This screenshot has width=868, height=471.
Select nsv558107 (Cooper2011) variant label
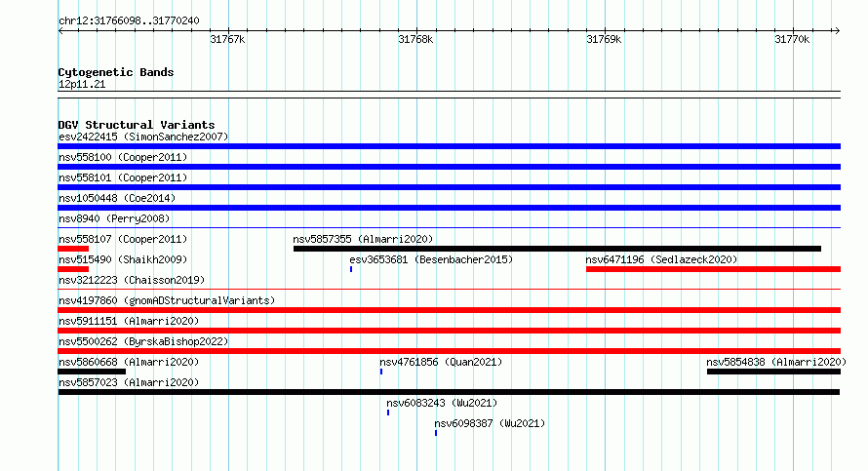pyautogui.click(x=123, y=239)
